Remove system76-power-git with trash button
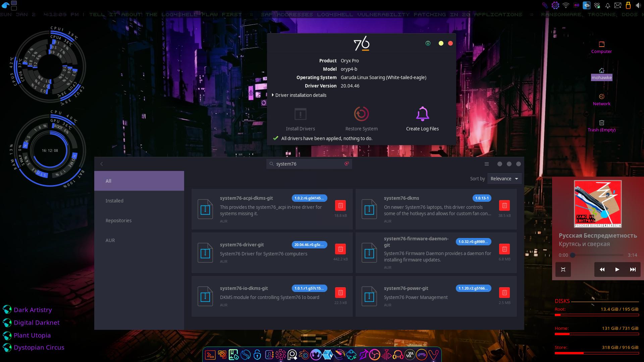 coord(504,293)
